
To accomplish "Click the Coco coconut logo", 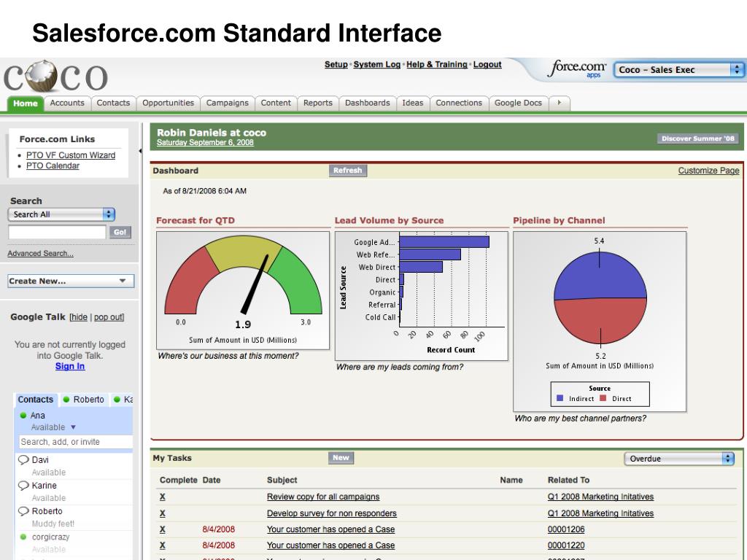I will click(x=55, y=76).
